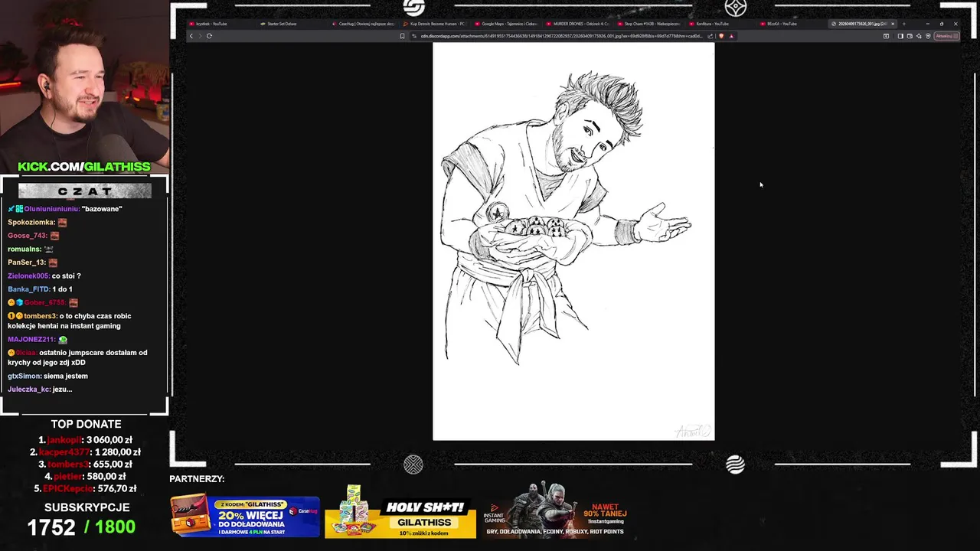
Task: Click the Spokoziomka chat username
Action: [x=31, y=222]
